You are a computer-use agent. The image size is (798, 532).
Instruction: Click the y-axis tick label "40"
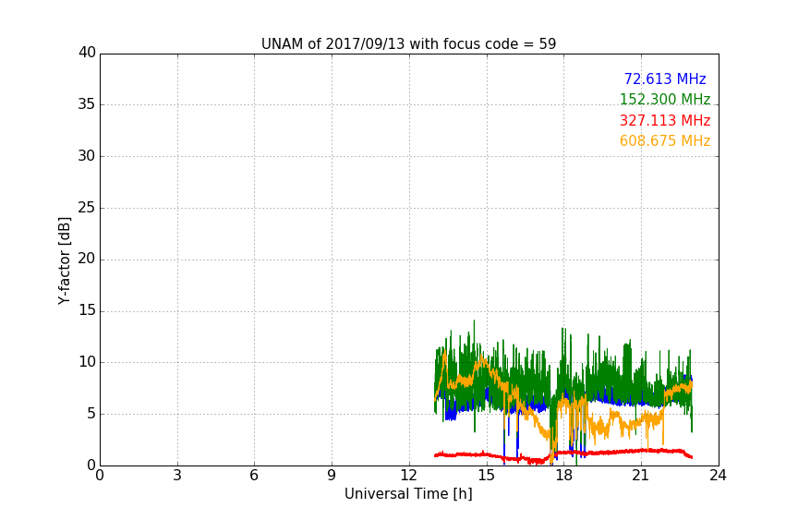(x=87, y=53)
